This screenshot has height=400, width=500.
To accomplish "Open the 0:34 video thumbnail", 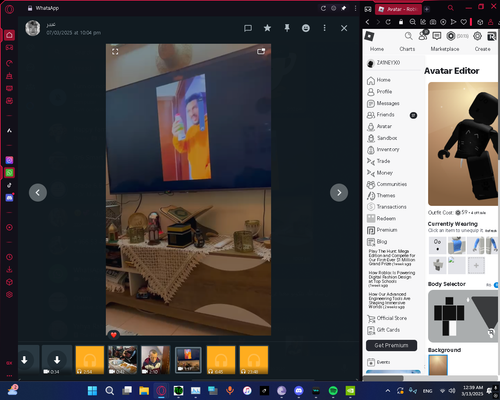I will pyautogui.click(x=57, y=360).
